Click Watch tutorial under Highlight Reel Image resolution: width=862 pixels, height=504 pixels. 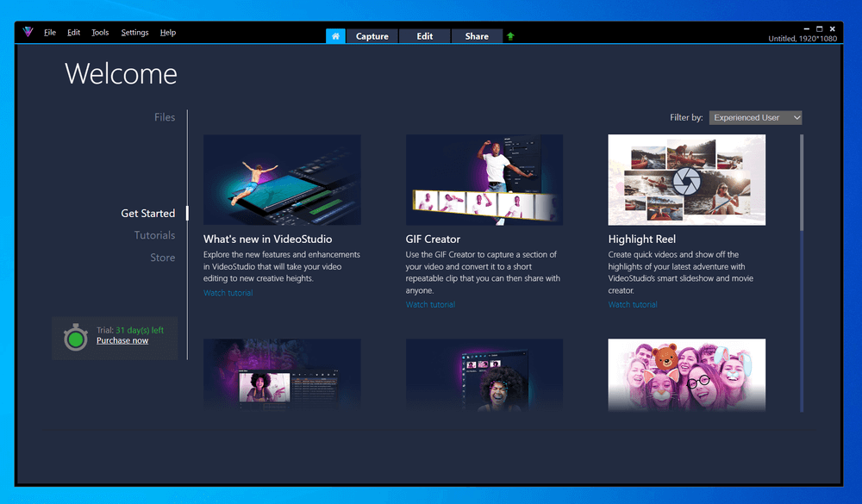[633, 304]
